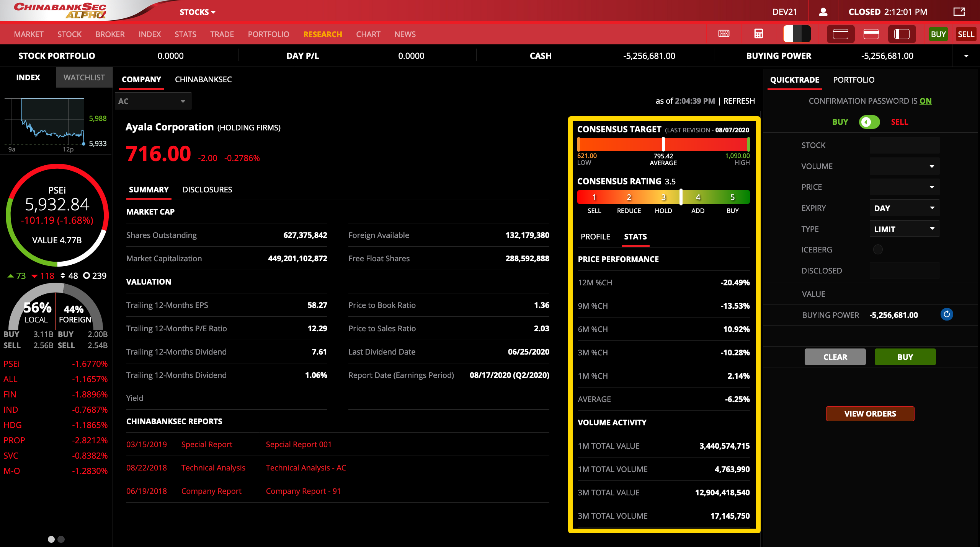
Task: Click the PROP sector index row
Action: 56,440
